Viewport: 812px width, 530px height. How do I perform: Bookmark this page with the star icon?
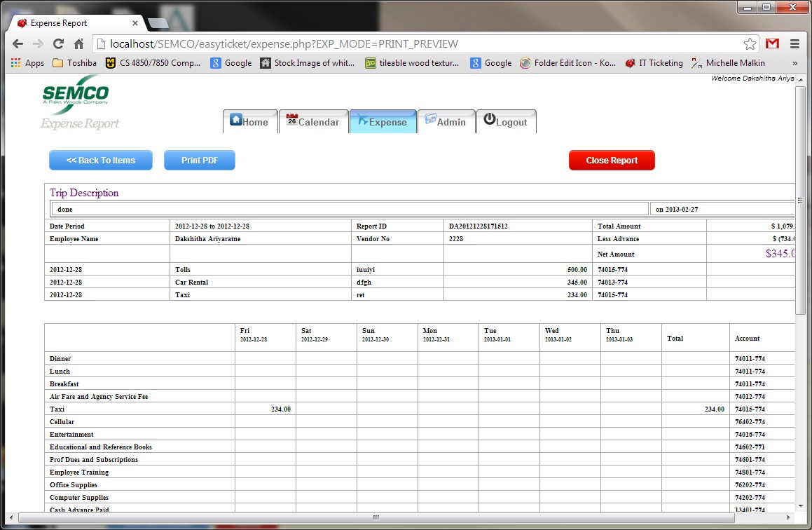pos(750,43)
